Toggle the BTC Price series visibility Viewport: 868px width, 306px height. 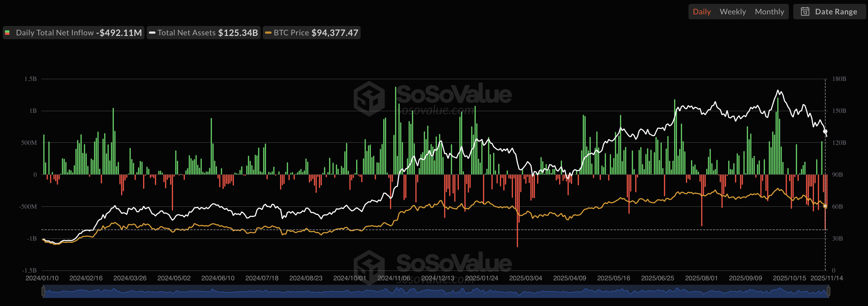(291, 33)
